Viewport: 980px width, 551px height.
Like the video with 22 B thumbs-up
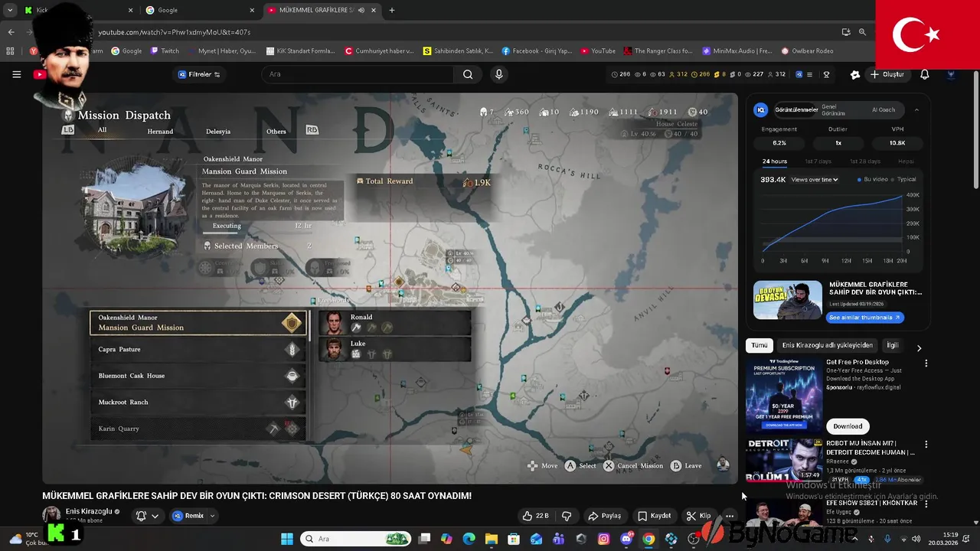(x=535, y=516)
